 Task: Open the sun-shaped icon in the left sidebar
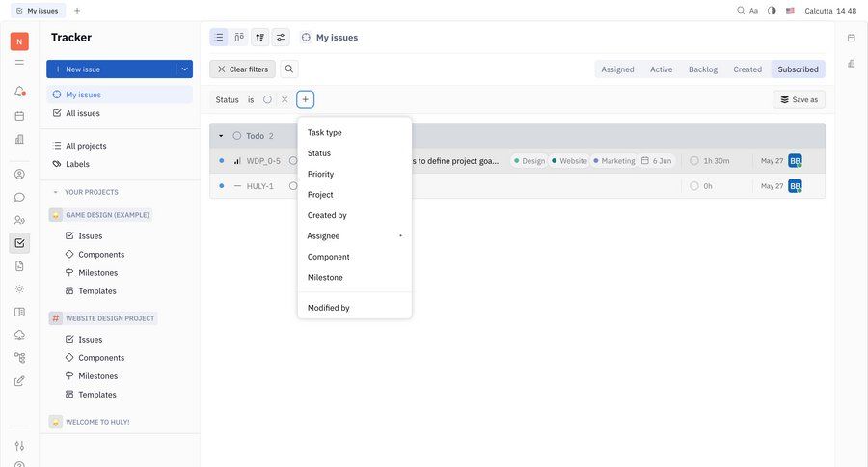(19, 289)
